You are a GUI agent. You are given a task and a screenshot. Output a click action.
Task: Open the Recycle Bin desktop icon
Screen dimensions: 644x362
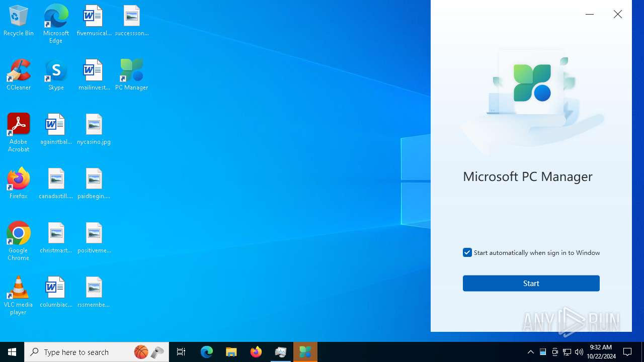(x=19, y=21)
